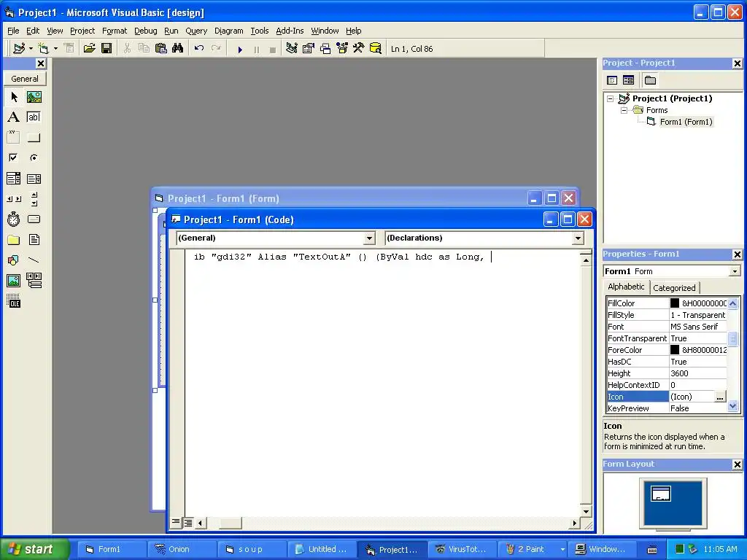Select the DriveListBox control tool
This screenshot has width=747, height=560.
coord(34,219)
